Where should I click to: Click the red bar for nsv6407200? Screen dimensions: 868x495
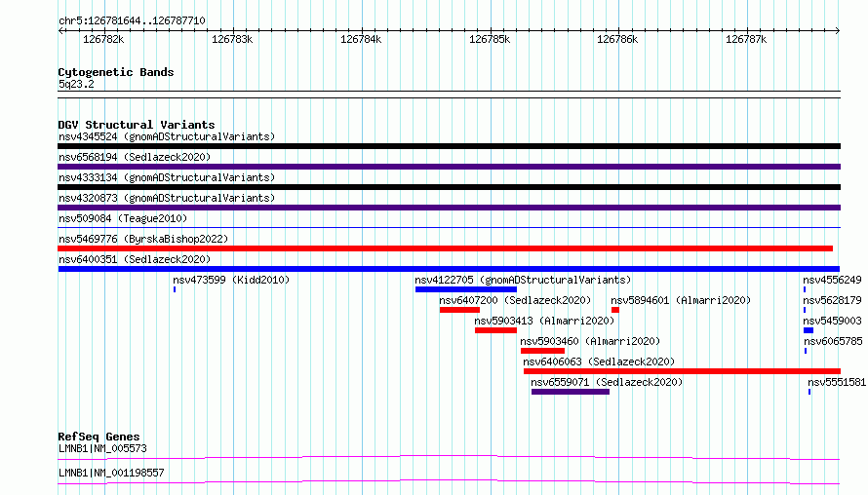pyautogui.click(x=459, y=310)
